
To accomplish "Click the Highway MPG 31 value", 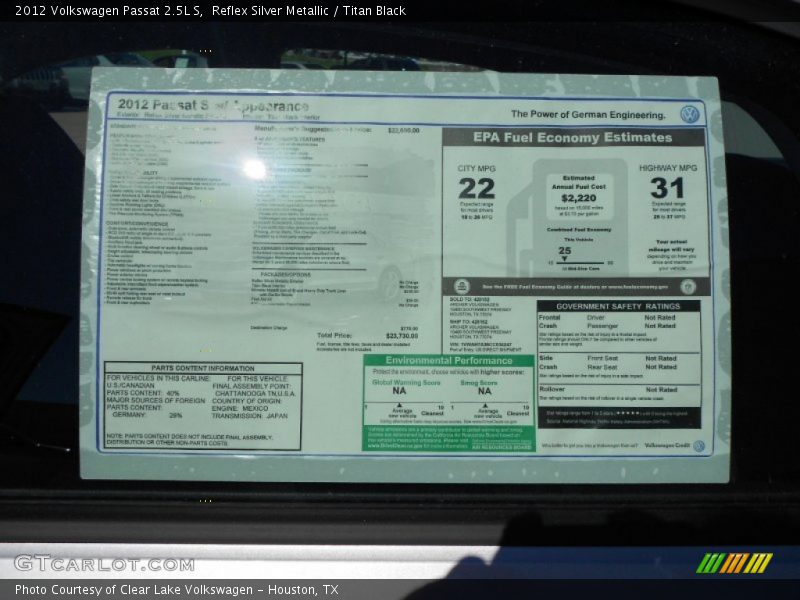I will coord(667,188).
